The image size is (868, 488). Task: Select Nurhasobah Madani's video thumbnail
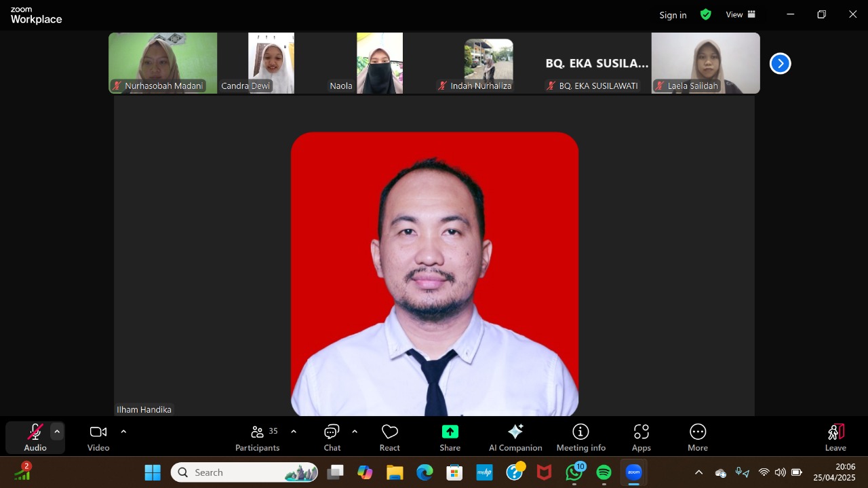point(163,62)
